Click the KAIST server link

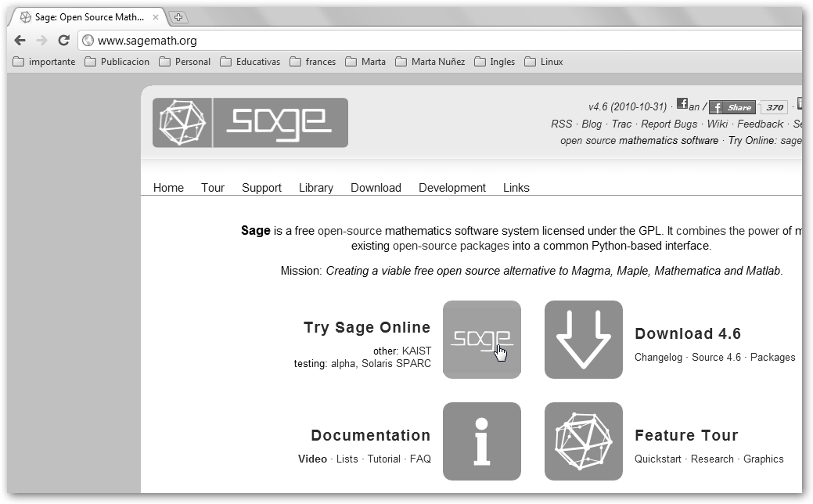[x=416, y=351]
